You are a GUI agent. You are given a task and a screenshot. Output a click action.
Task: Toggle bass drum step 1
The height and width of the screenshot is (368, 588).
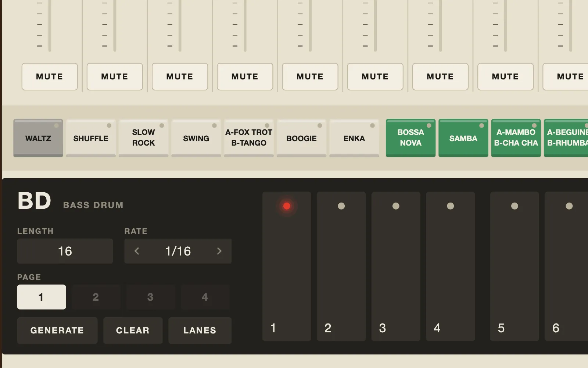(x=287, y=266)
